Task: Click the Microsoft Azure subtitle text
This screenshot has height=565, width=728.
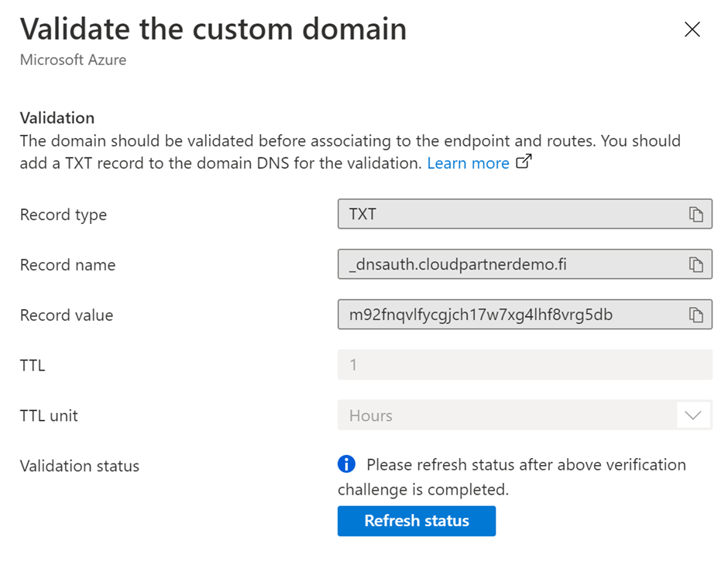Action: (73, 60)
